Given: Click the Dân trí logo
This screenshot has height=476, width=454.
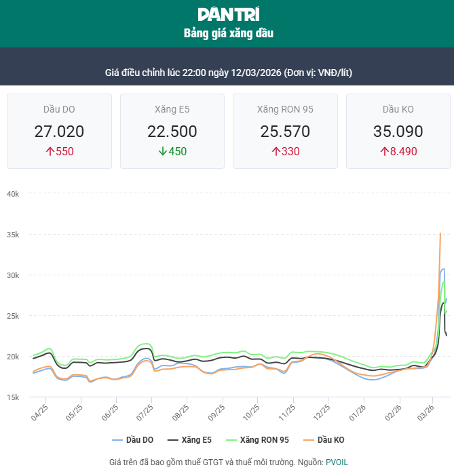Looking at the screenshot, I should pyautogui.click(x=228, y=14).
